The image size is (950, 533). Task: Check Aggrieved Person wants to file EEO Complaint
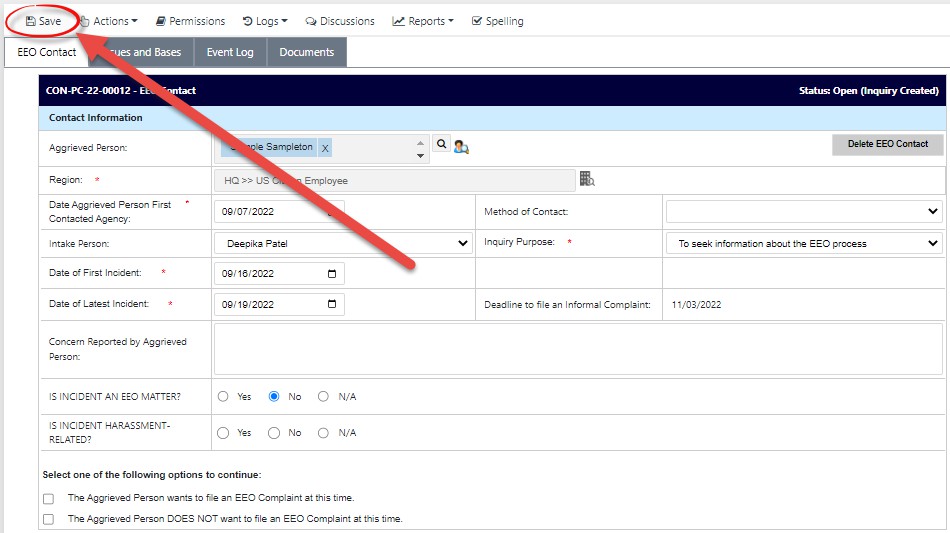pos(48,498)
